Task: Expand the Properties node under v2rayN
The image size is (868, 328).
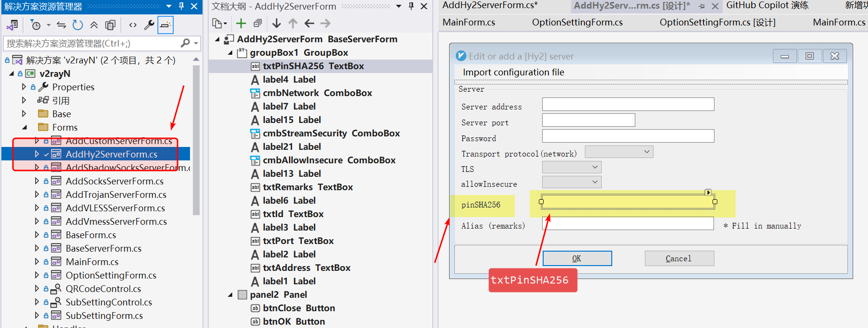Action: (x=24, y=87)
